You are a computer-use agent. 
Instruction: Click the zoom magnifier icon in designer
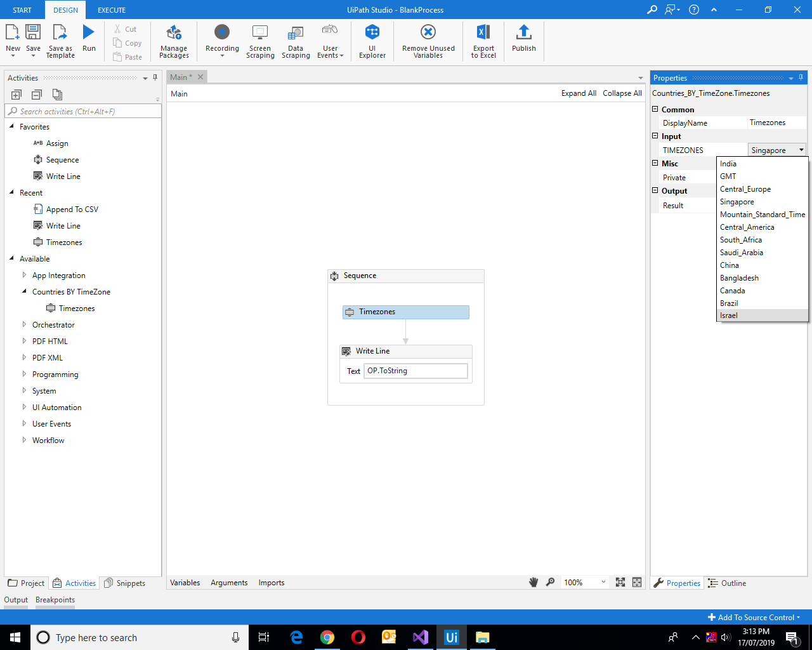click(550, 582)
